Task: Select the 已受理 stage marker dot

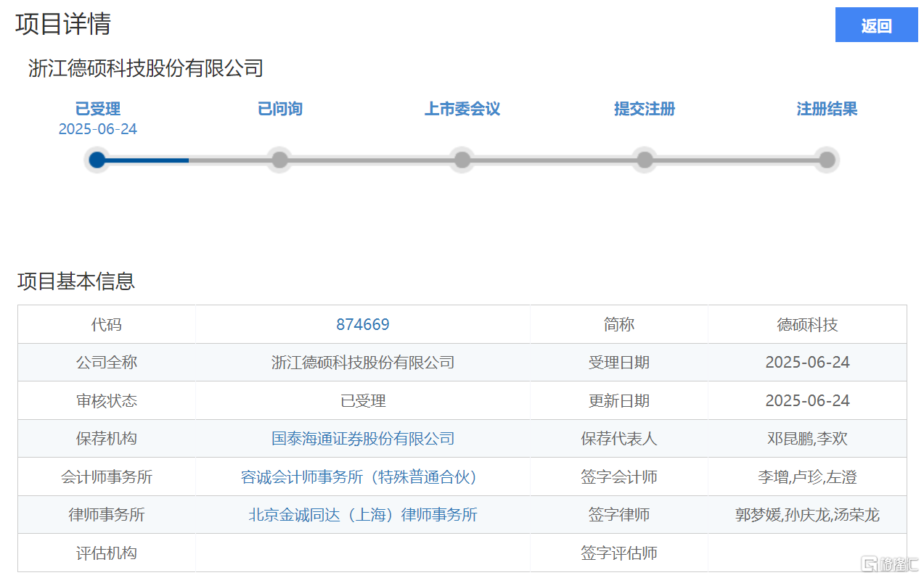Action: coord(97,160)
